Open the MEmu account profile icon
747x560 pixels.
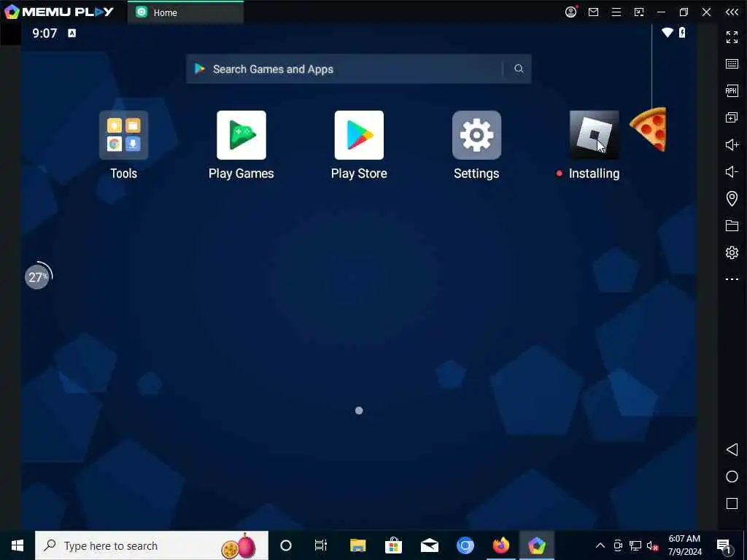coord(570,12)
